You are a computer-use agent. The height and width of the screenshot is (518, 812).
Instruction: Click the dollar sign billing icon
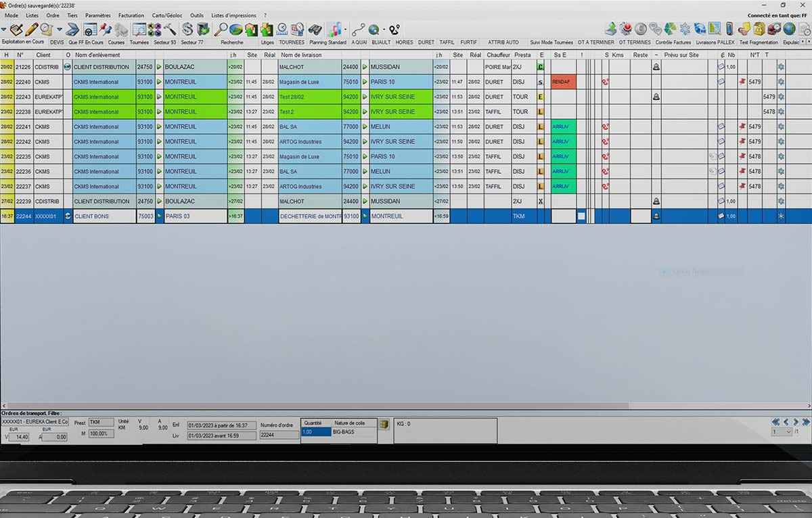pos(187,29)
